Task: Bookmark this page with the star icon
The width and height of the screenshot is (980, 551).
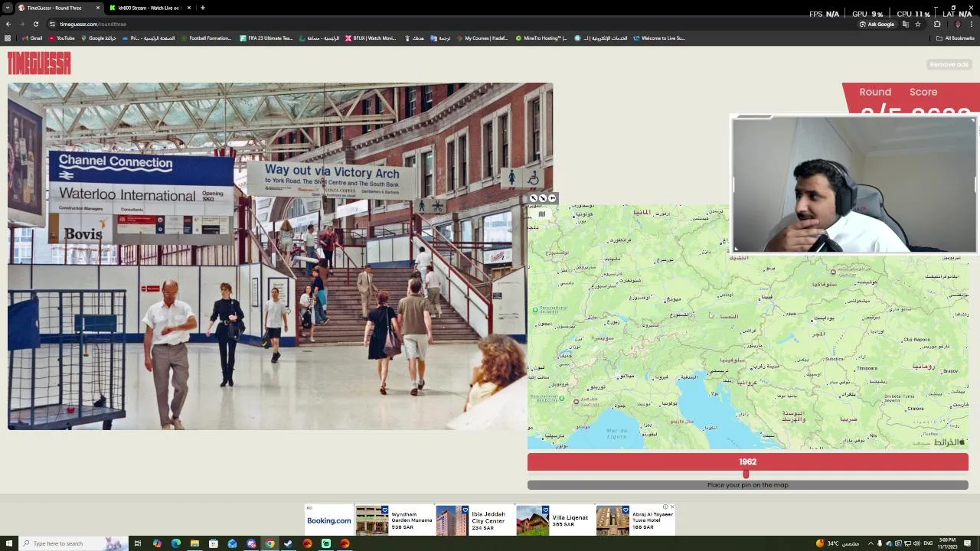Action: [x=918, y=24]
